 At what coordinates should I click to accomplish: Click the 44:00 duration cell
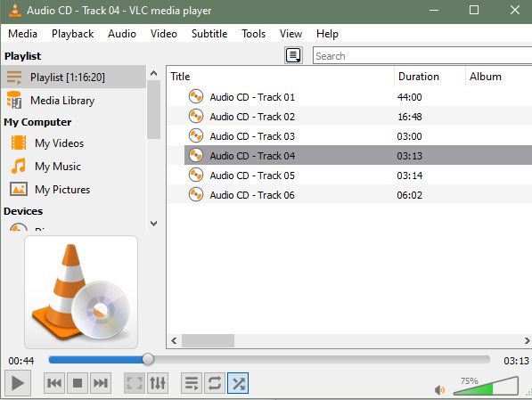point(410,97)
